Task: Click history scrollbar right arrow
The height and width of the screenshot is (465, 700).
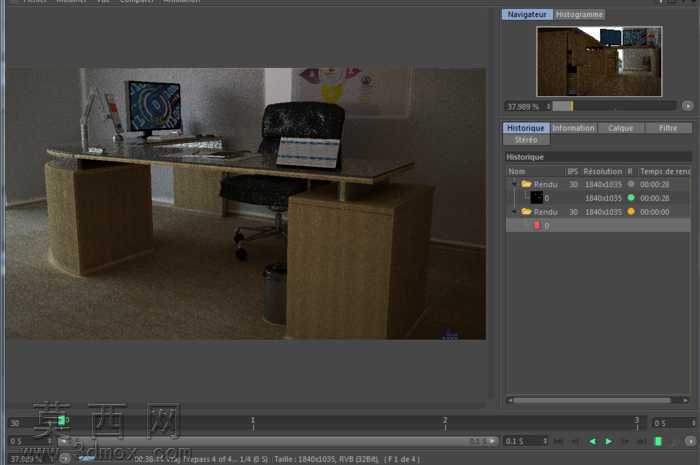Action: (686, 400)
